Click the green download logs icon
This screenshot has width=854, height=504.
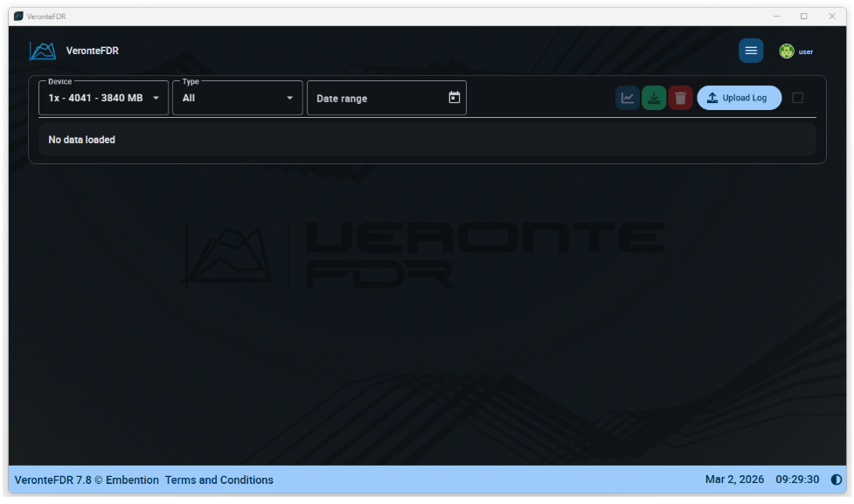(654, 98)
